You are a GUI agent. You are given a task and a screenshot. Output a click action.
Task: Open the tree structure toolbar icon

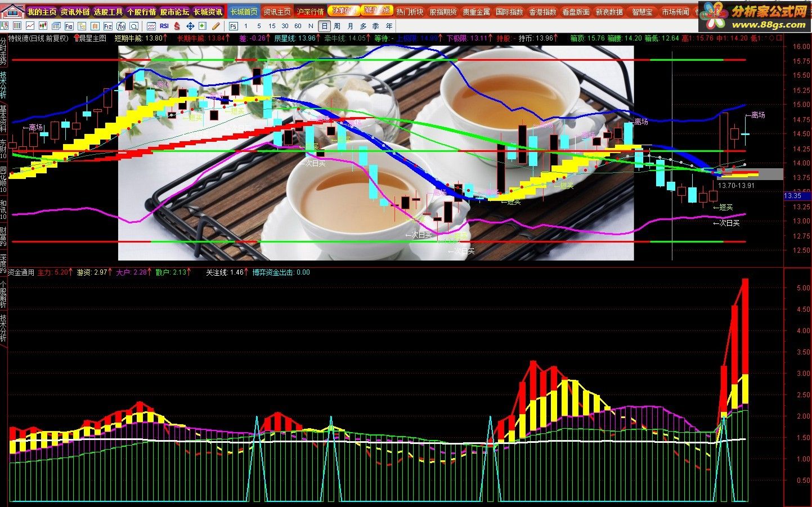(x=82, y=26)
